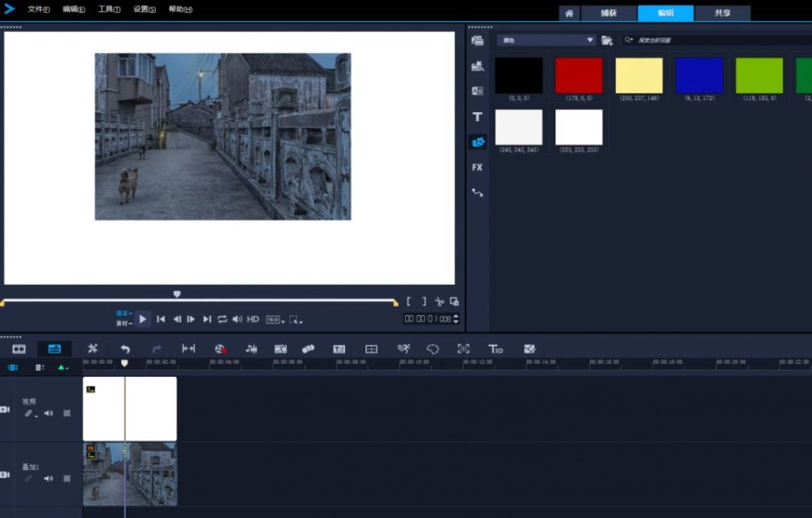Viewport: 812px width, 518px height.
Task: Click the add new folder icon
Action: [607, 40]
